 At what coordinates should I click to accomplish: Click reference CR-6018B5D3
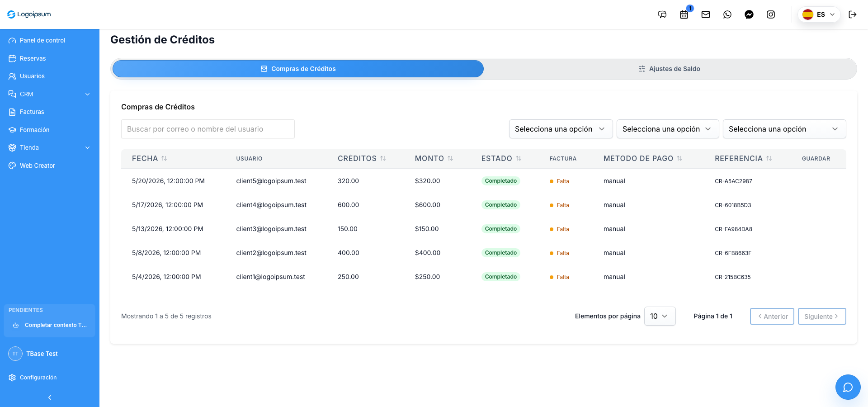point(733,205)
